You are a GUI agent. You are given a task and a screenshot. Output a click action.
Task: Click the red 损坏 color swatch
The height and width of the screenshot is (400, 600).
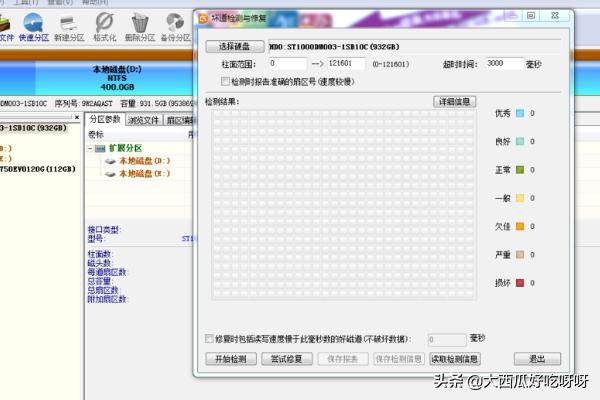pos(520,284)
